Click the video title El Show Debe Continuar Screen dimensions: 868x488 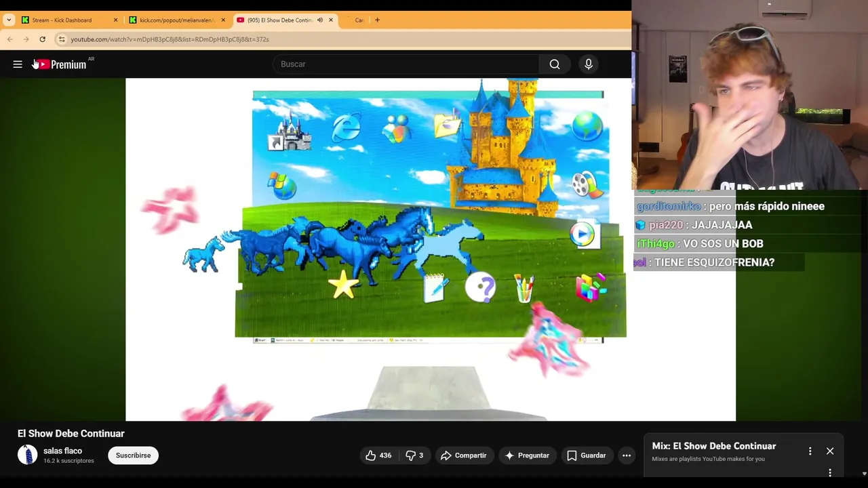pyautogui.click(x=71, y=434)
